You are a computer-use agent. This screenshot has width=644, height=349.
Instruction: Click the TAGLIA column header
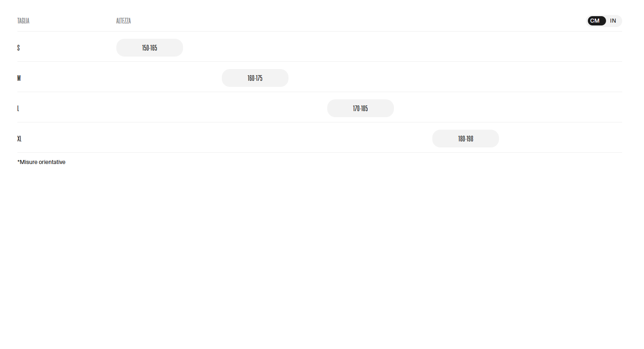pos(23,21)
